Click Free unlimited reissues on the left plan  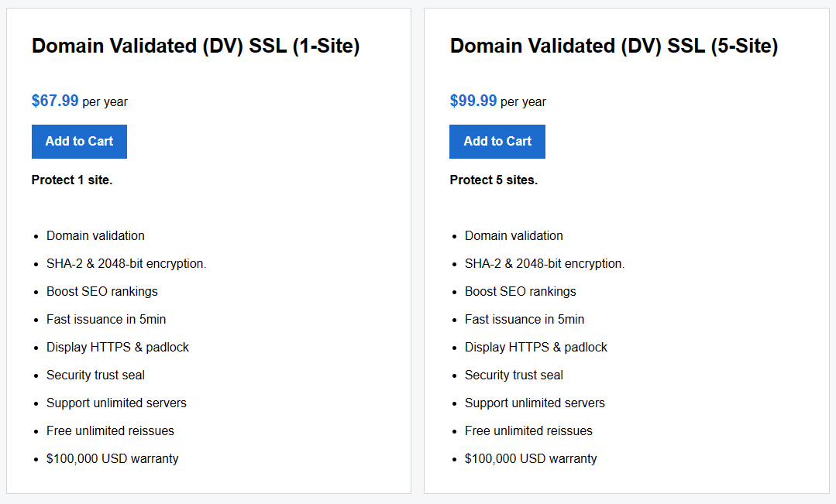tap(110, 430)
